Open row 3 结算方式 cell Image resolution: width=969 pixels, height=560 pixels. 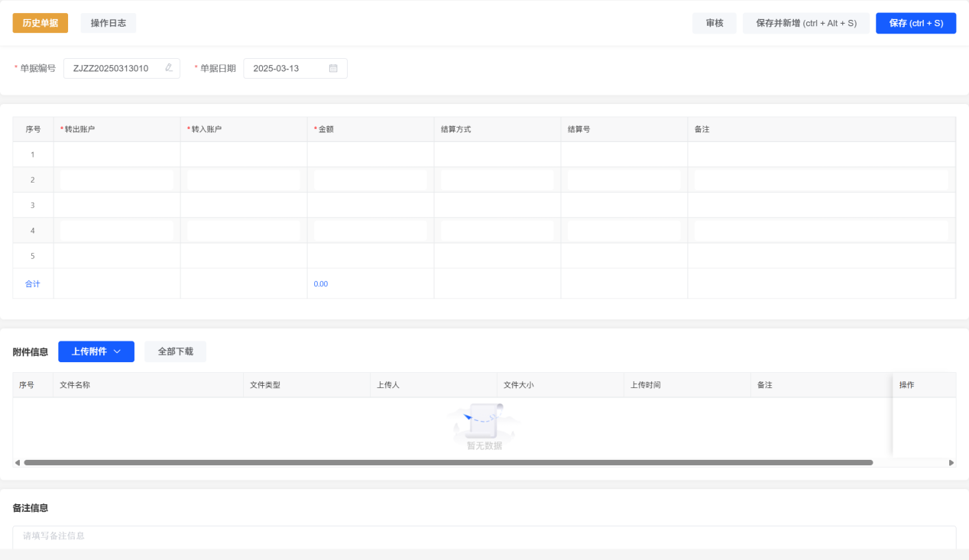(x=497, y=205)
